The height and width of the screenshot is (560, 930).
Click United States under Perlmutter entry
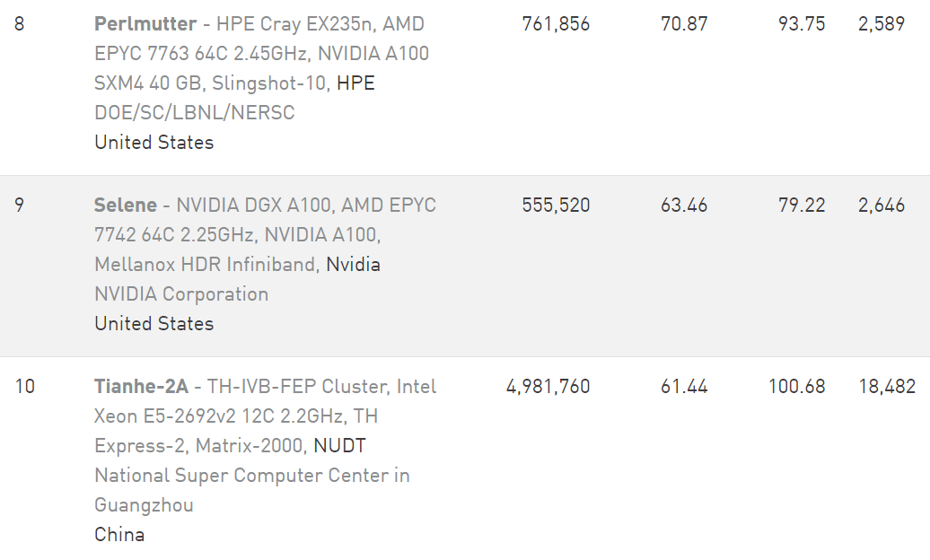tap(154, 143)
